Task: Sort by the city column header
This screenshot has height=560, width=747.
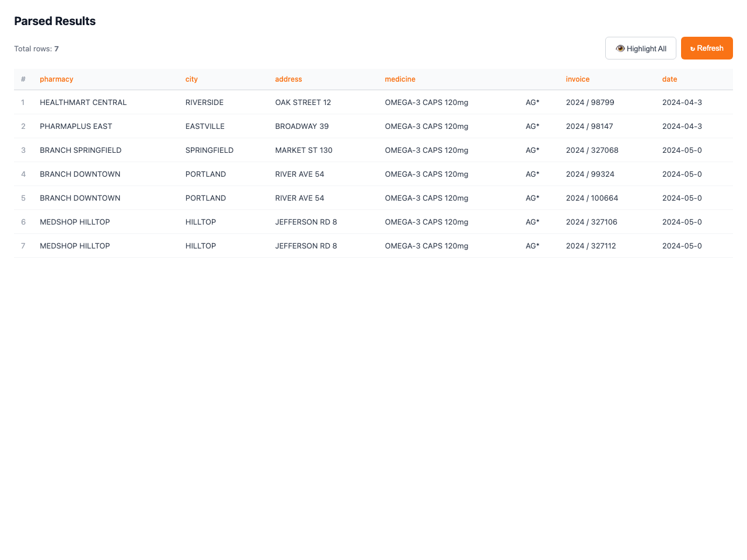Action: pyautogui.click(x=191, y=79)
